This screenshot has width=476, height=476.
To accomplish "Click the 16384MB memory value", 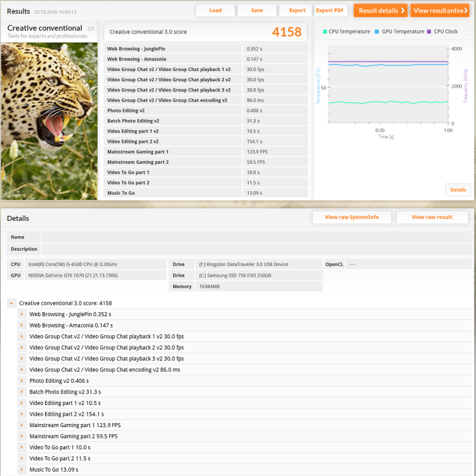I will click(209, 286).
